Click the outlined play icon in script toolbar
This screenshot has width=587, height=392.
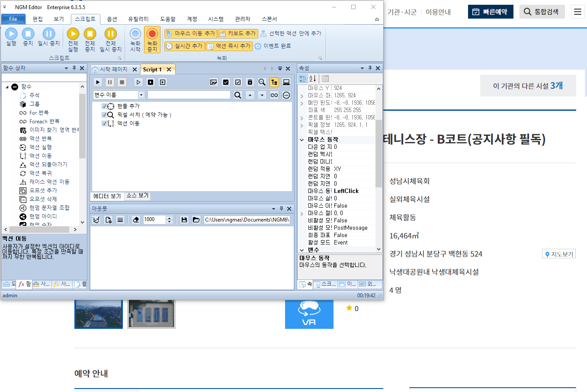point(138,82)
